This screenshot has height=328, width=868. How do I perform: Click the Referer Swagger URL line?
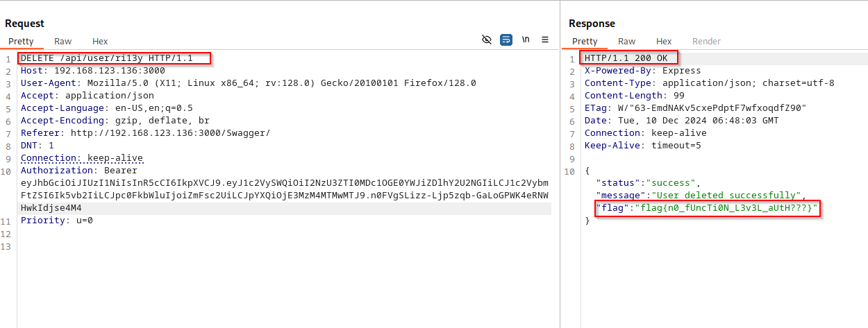pos(145,133)
